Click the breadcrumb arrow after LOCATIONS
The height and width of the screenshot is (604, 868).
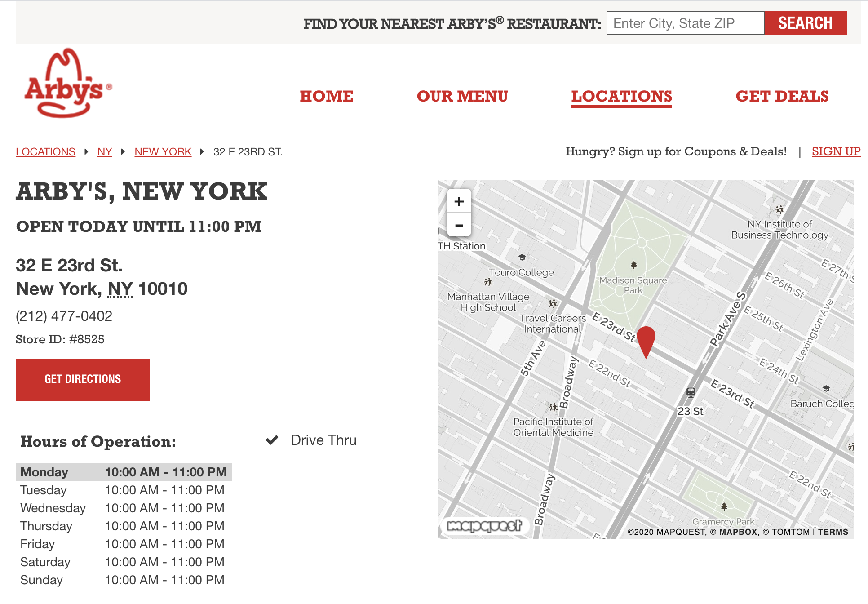[x=86, y=152]
